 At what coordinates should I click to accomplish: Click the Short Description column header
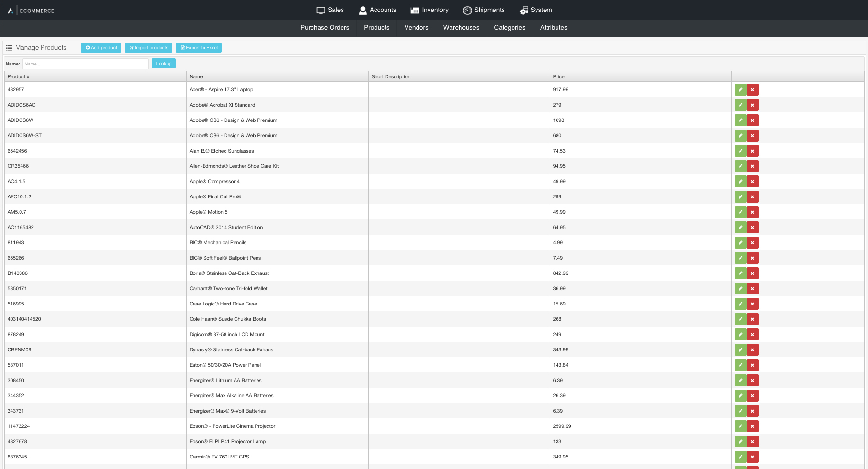459,76
